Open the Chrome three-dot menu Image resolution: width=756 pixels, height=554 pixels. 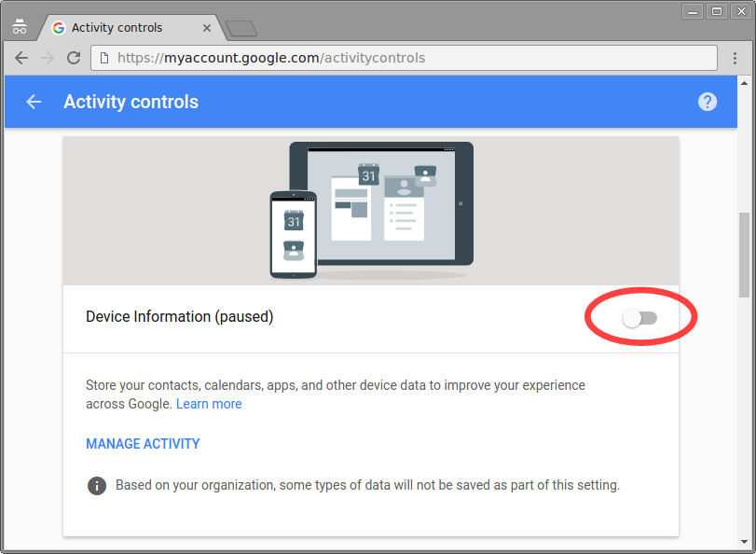735,58
